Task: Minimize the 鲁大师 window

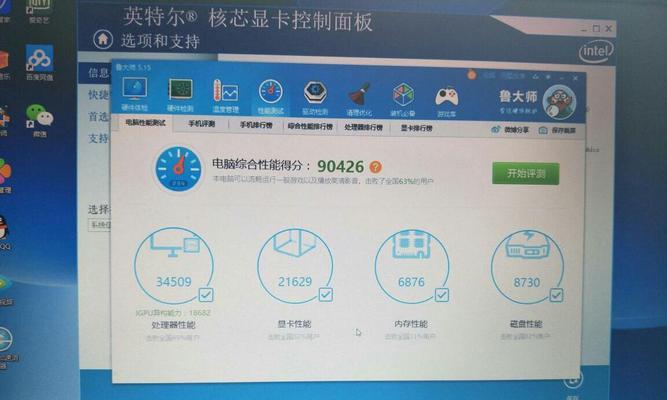Action: click(562, 77)
